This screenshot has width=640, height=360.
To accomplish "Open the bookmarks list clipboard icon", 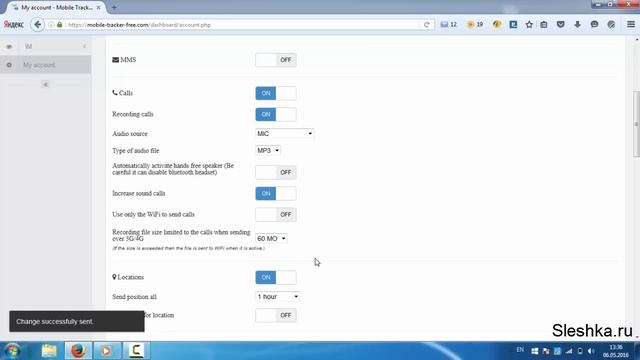I will tap(544, 24).
